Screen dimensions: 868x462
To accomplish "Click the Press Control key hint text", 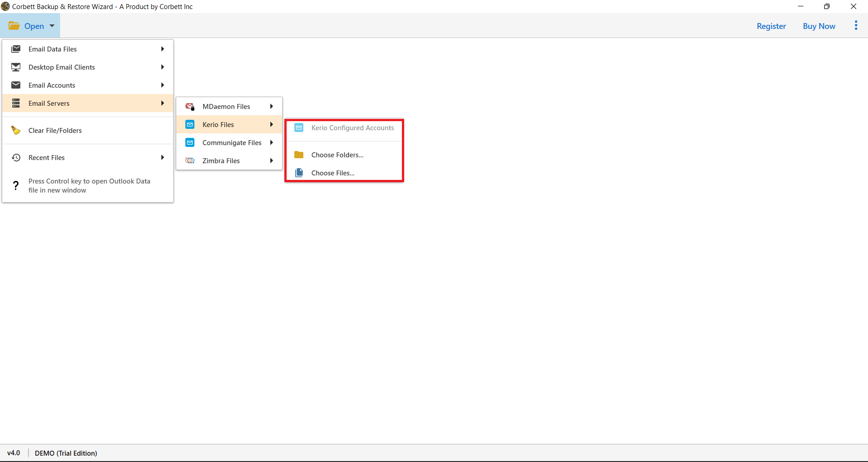I will [90, 185].
